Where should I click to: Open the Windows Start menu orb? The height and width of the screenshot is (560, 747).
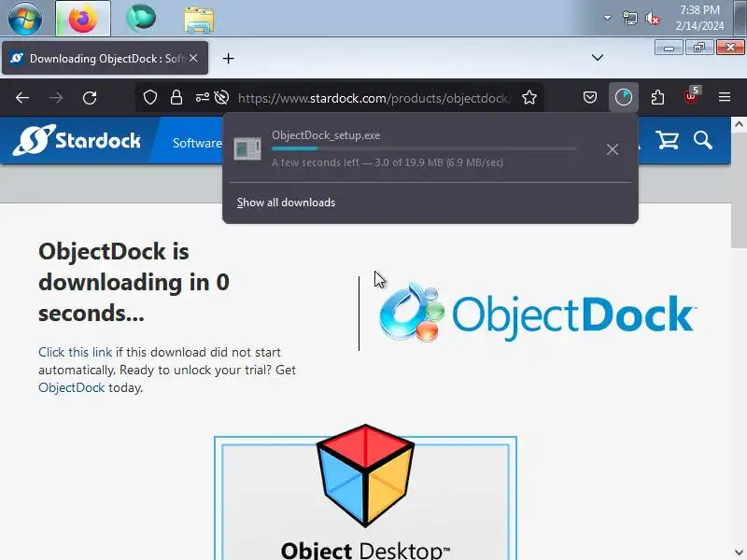point(25,18)
